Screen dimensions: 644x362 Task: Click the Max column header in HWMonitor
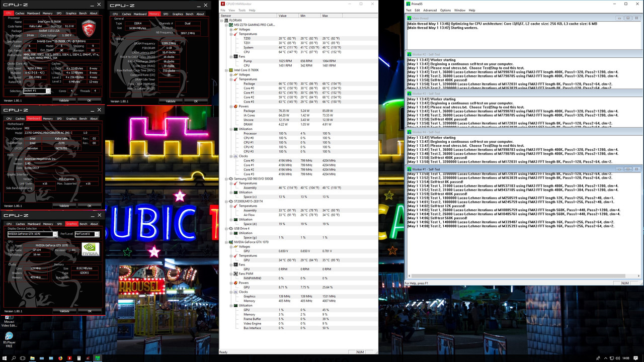tap(331, 16)
